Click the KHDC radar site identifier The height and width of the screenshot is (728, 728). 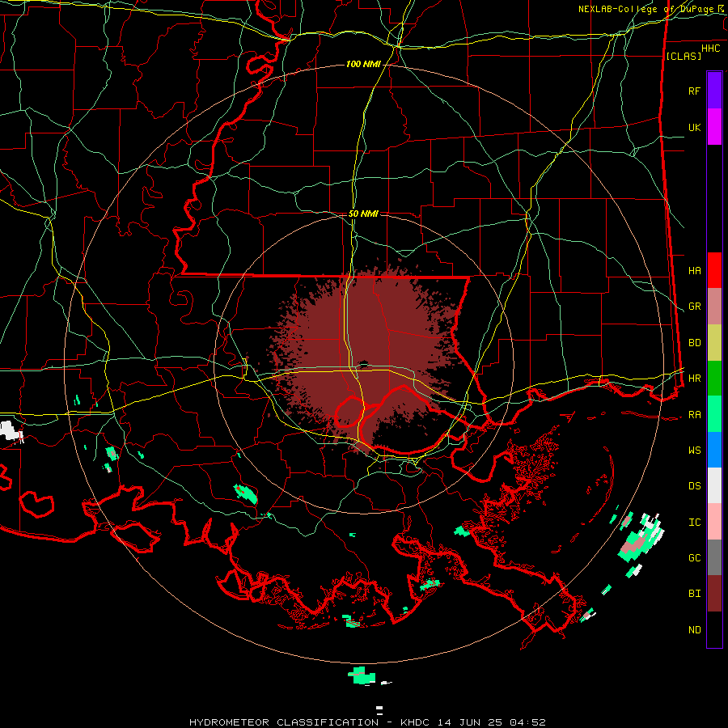[417, 722]
